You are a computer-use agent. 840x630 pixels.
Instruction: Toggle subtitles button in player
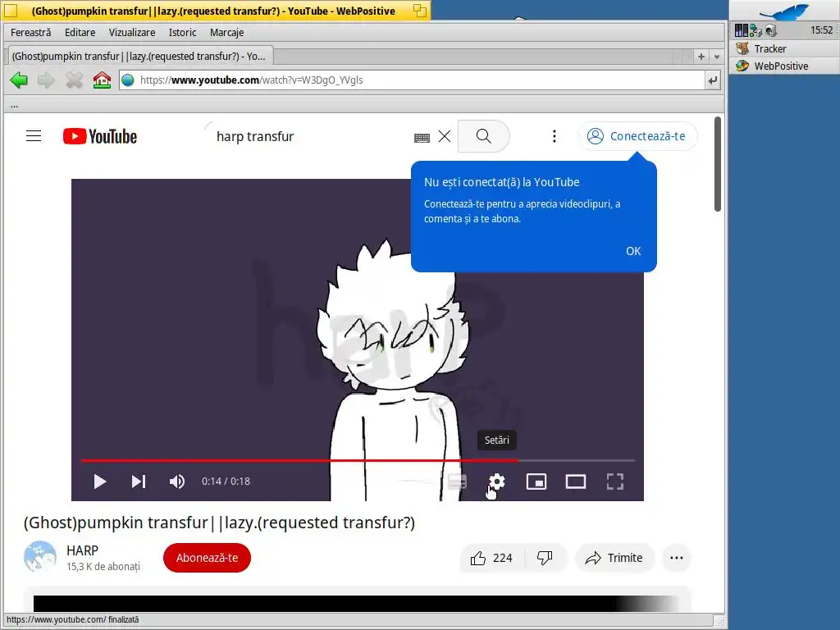(x=457, y=482)
